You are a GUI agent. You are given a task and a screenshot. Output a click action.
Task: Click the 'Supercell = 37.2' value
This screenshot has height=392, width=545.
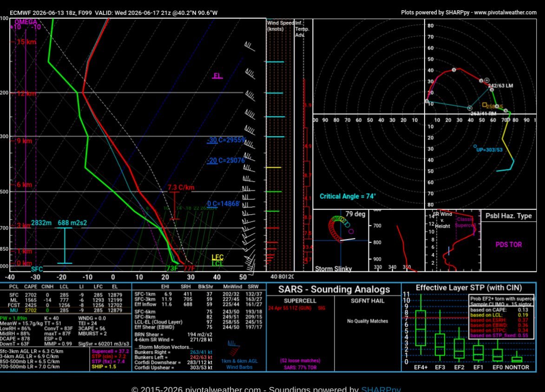tap(110, 351)
